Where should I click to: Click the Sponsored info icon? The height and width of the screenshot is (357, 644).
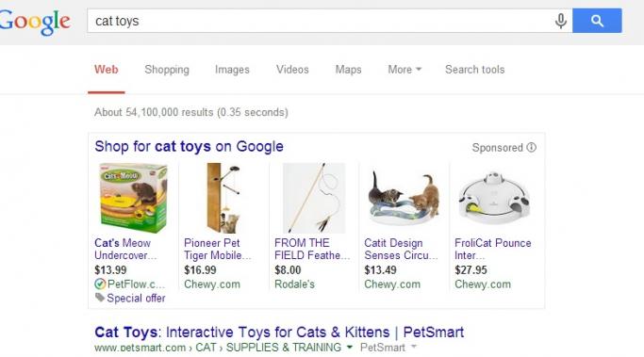click(532, 147)
